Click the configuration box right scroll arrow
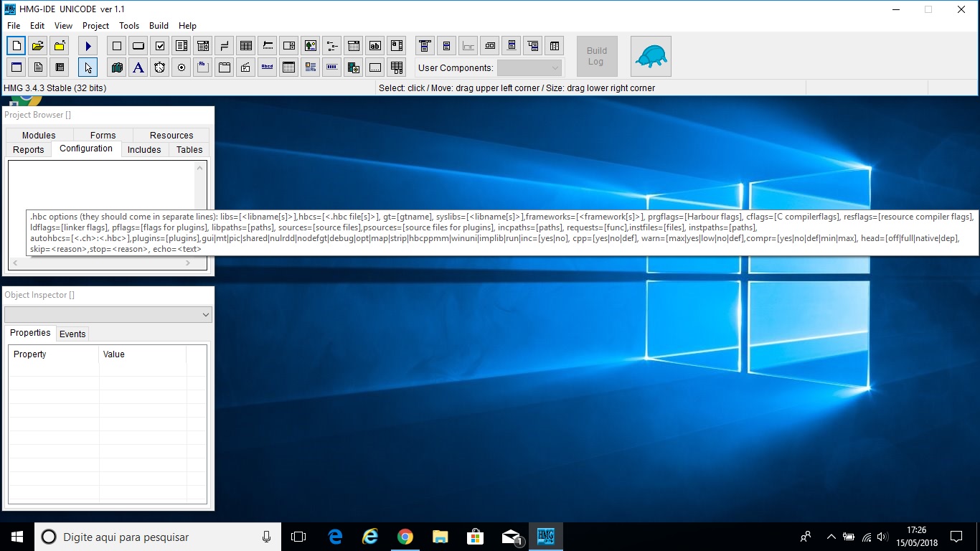Screen dimensions: 980x551 (188, 263)
